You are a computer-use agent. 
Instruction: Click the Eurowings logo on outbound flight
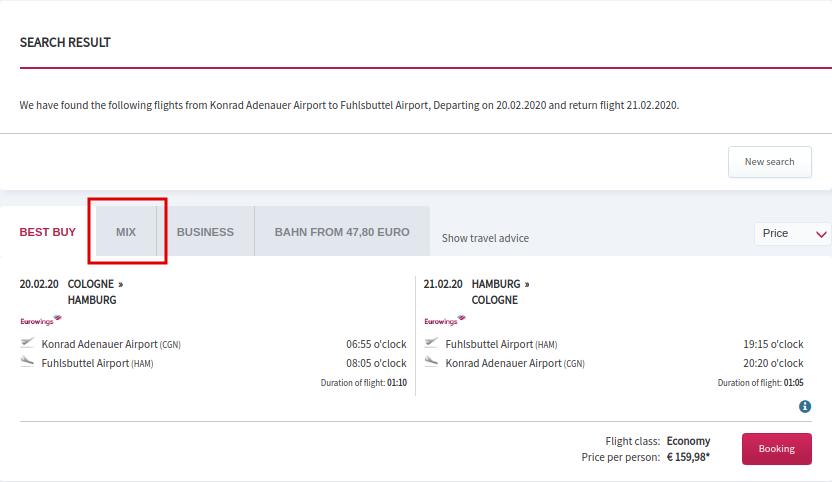point(41,320)
